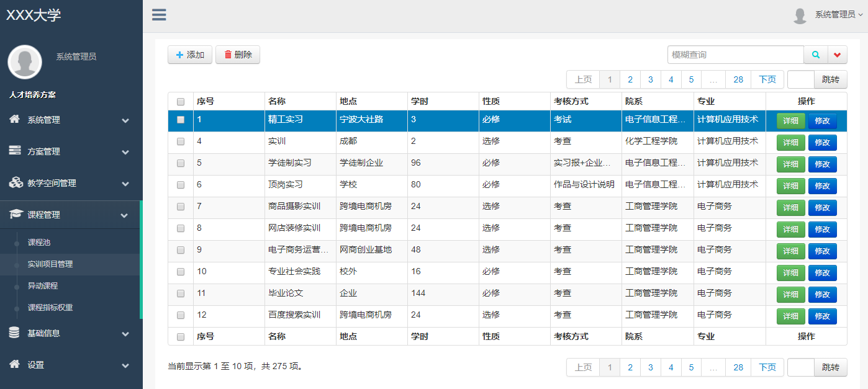The height and width of the screenshot is (389, 868).
Task: Go to page 5 in top pagination
Action: click(691, 79)
